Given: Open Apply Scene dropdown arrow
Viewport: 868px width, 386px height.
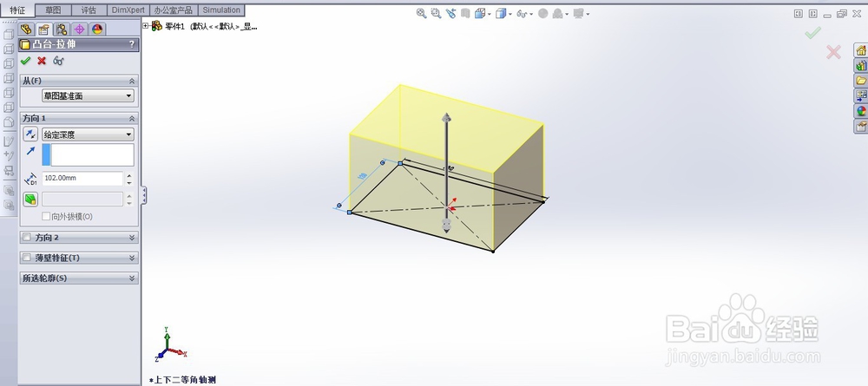Looking at the screenshot, I should coord(567,14).
